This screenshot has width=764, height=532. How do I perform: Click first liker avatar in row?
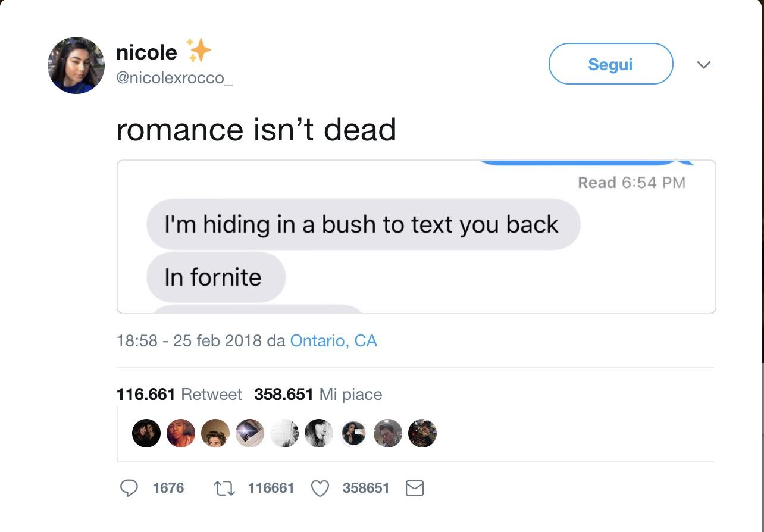(146, 433)
